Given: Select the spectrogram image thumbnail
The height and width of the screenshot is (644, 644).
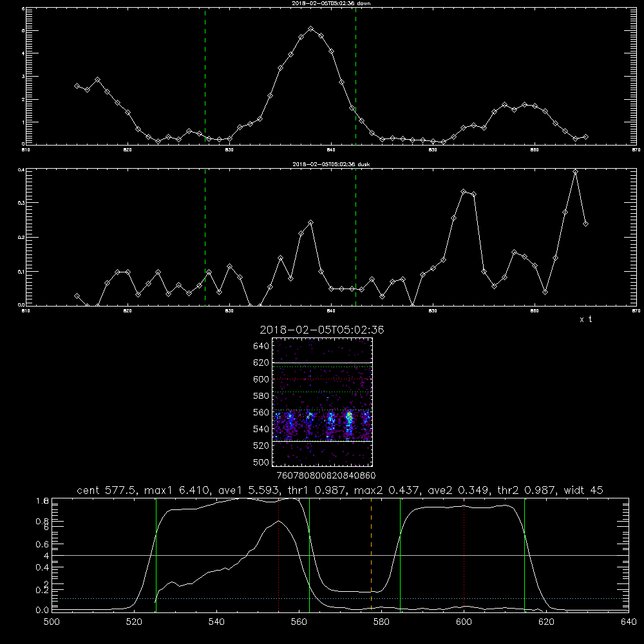Looking at the screenshot, I should pos(323,402).
